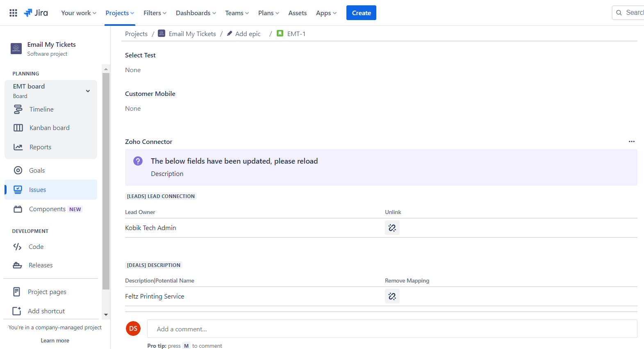Go to Projects breadcrumb link

[136, 34]
